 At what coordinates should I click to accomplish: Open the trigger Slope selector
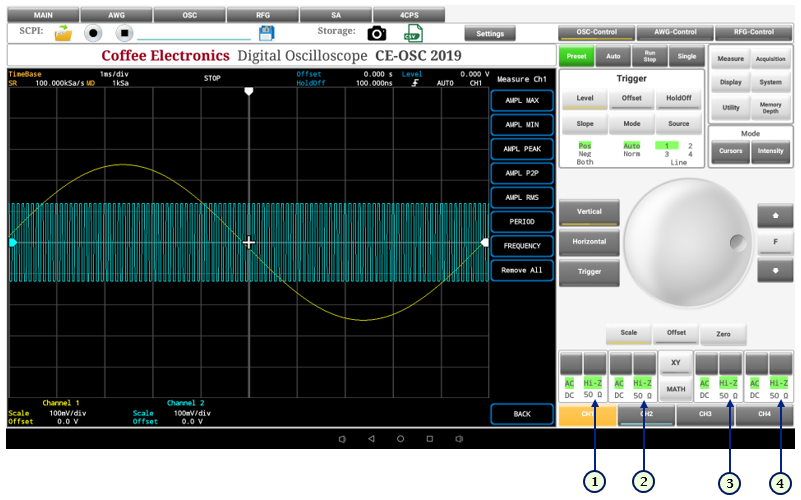pyautogui.click(x=585, y=124)
